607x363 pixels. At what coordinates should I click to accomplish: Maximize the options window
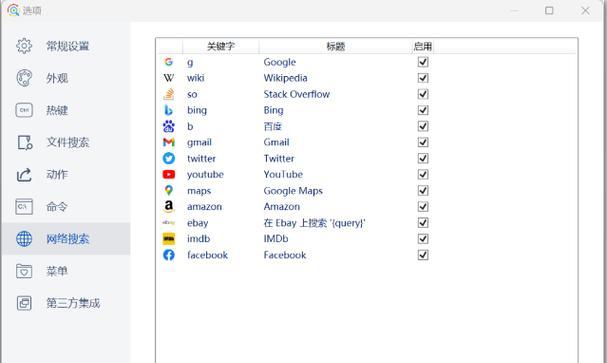click(549, 10)
